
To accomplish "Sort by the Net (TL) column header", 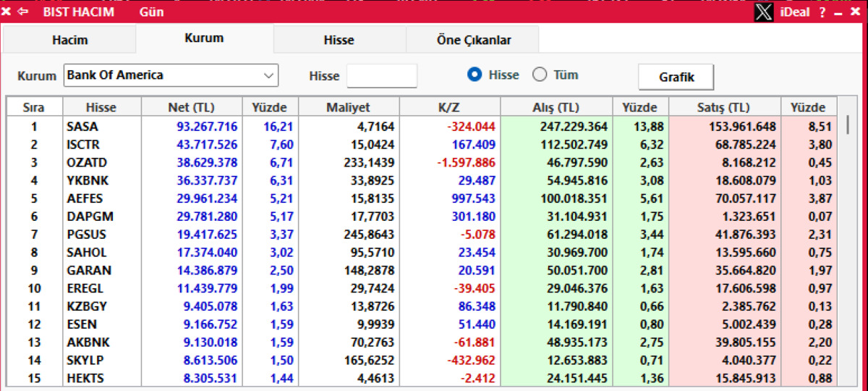I will (191, 107).
